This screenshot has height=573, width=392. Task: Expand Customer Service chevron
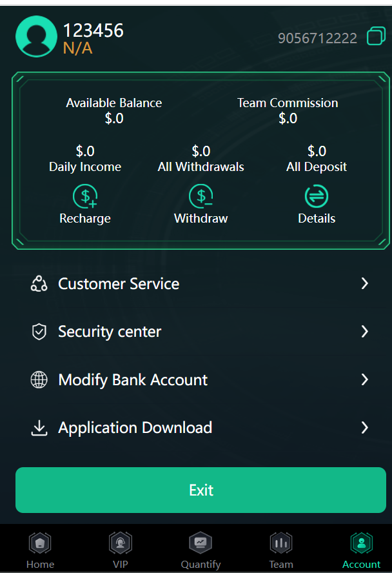coord(365,284)
